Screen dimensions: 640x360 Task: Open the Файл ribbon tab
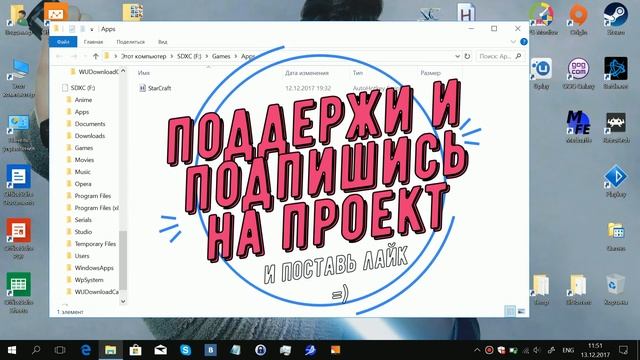pos(63,42)
